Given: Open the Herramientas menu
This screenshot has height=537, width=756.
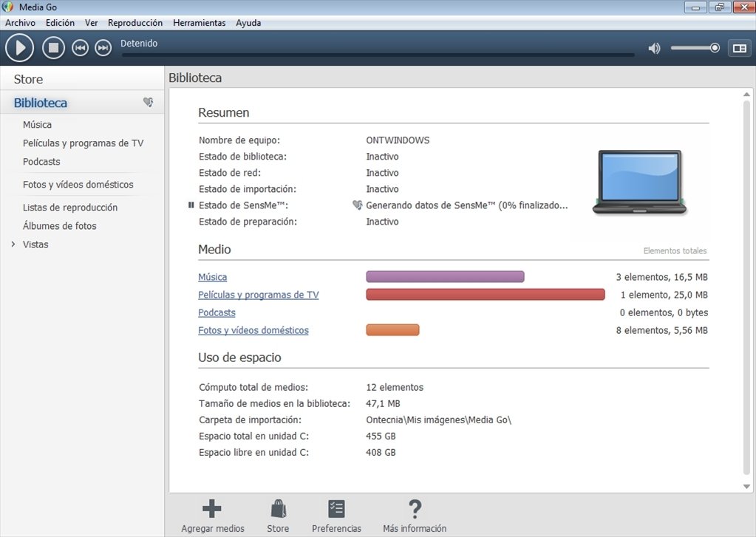Looking at the screenshot, I should tap(199, 23).
